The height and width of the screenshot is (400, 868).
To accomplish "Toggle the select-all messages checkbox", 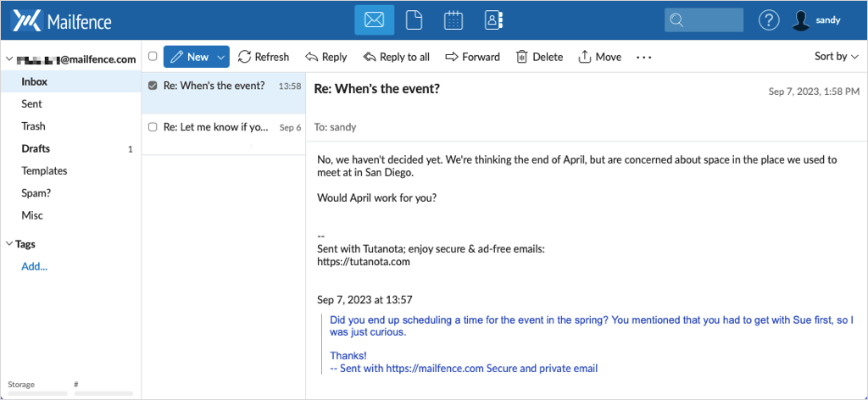I will (153, 57).
